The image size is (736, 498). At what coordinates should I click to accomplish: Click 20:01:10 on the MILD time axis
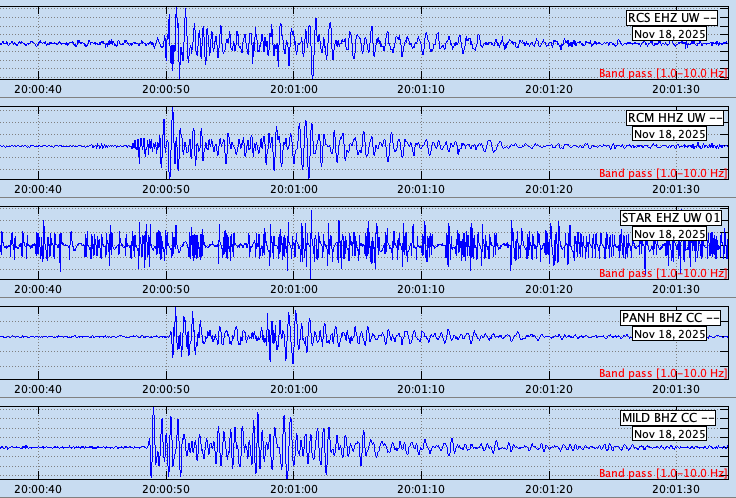[x=421, y=489]
